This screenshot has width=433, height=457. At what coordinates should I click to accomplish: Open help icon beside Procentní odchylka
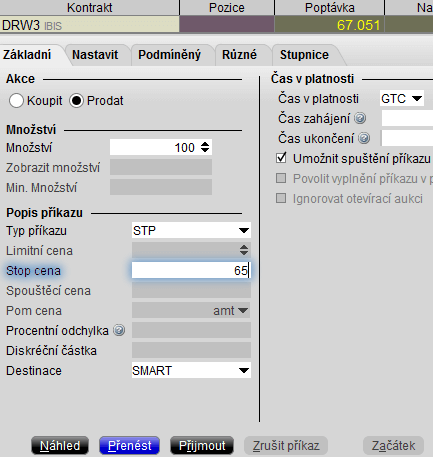119,330
